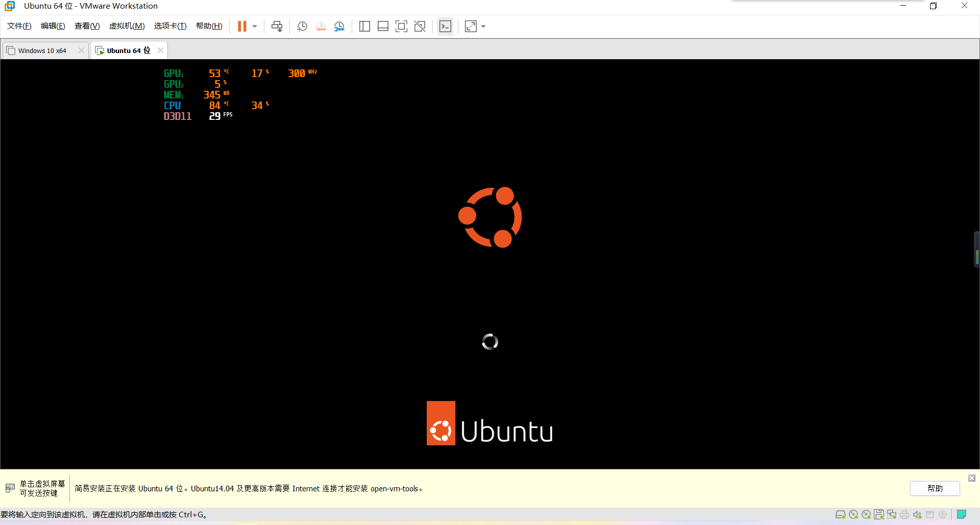
Task: Close the Windows 10 x64 tab
Action: coord(81,50)
